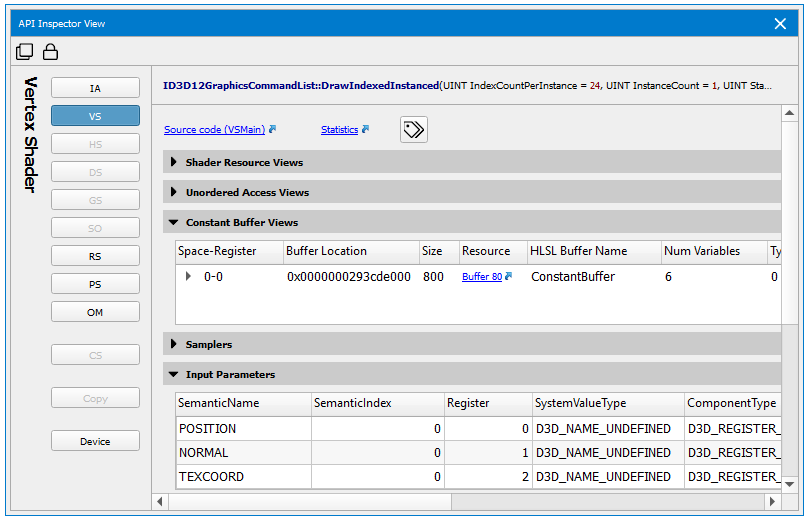This screenshot has width=806, height=519.
Task: Switch to the OM pipeline stage
Action: 95,313
